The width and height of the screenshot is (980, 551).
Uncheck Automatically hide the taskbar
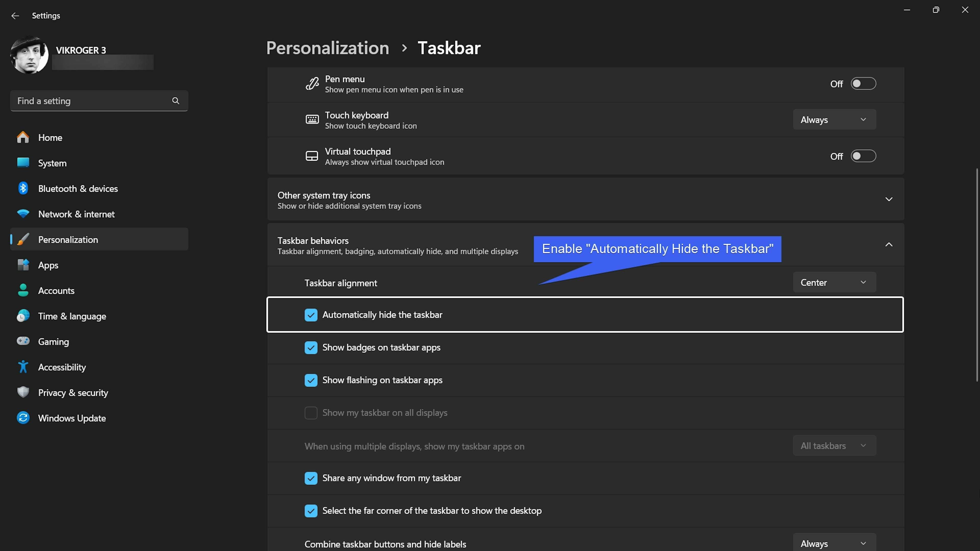tap(311, 315)
